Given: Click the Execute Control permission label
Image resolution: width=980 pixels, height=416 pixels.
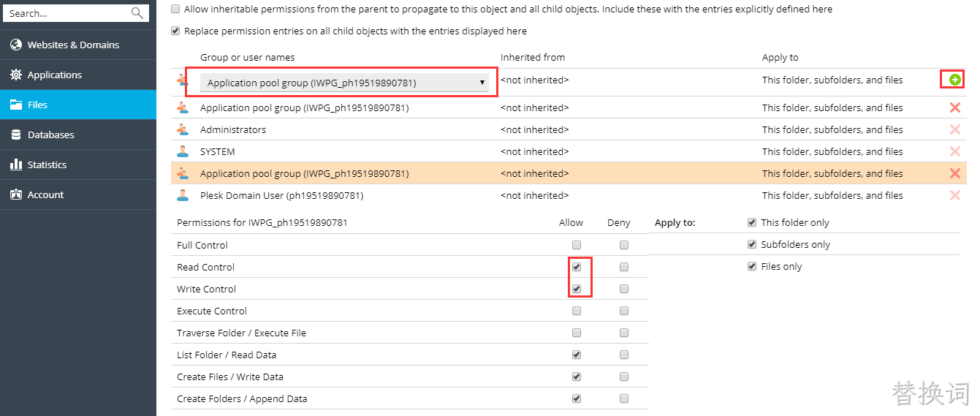Looking at the screenshot, I should pyautogui.click(x=212, y=311).
